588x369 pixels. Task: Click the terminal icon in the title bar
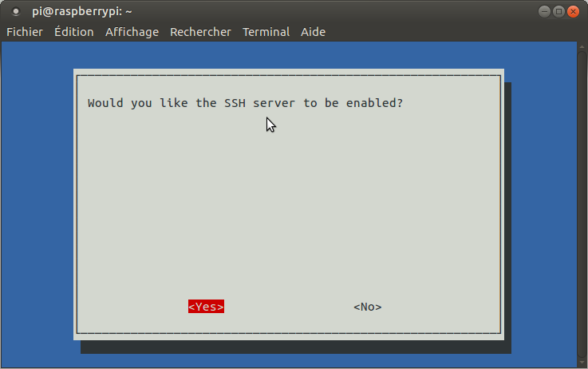(16, 12)
